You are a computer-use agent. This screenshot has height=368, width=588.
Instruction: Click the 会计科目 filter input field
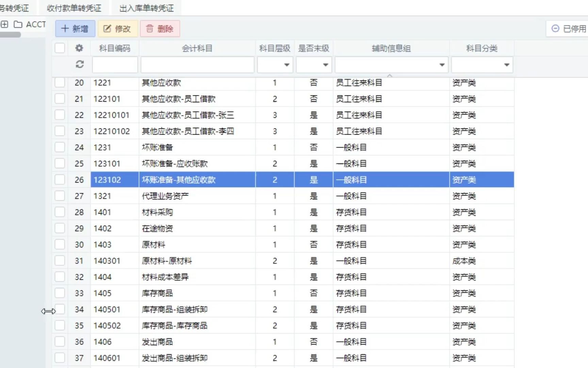click(x=197, y=65)
